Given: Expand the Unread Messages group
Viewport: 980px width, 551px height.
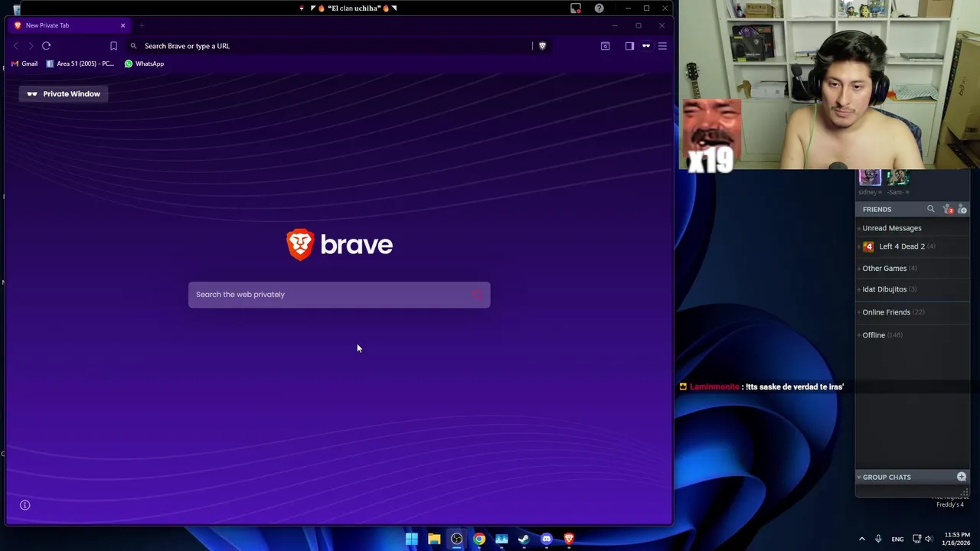Looking at the screenshot, I should (913, 228).
